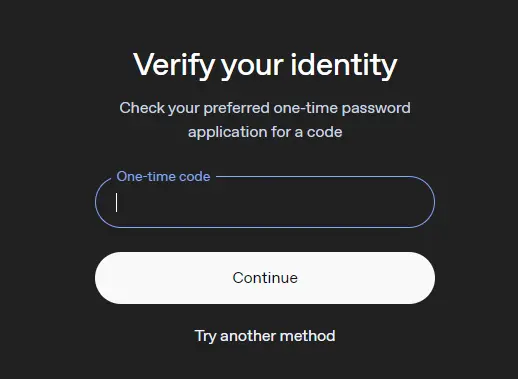
Task: Click the 'application for a code' text line
Action: (265, 132)
